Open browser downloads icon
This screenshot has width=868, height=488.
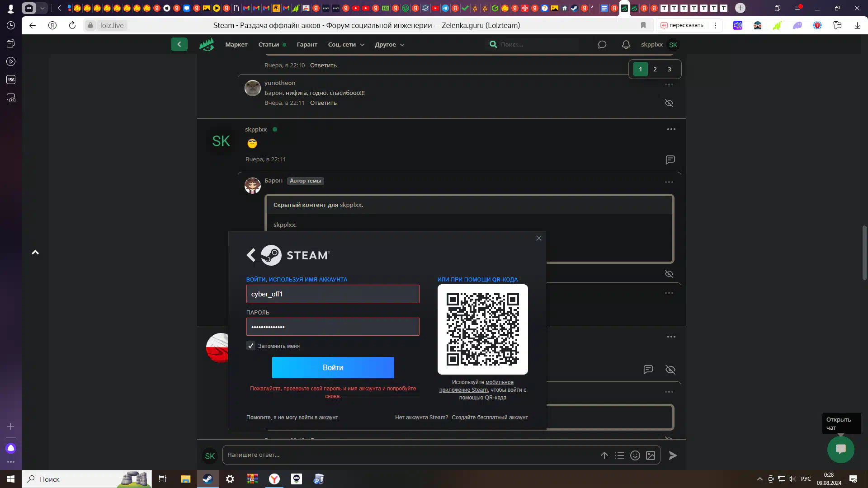857,25
